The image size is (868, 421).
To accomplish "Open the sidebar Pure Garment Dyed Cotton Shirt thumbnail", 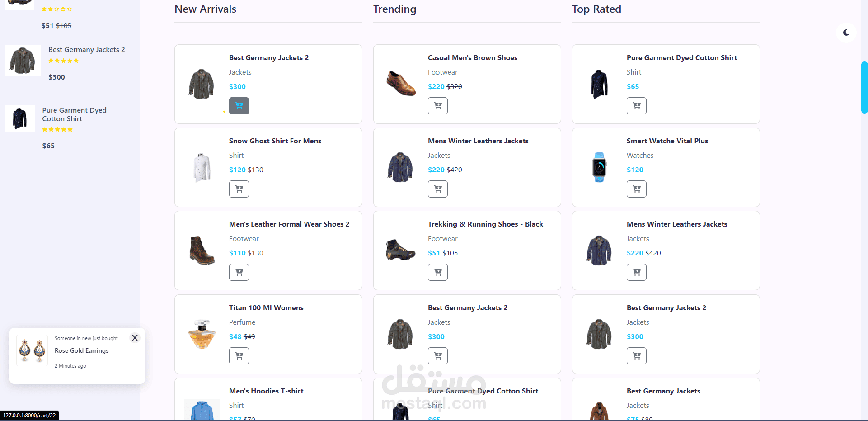I will point(20,118).
